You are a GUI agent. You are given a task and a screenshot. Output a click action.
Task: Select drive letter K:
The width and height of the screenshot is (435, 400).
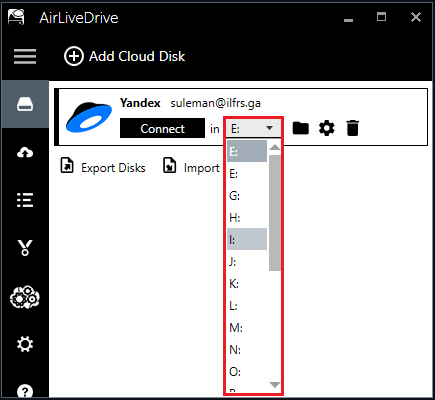[x=247, y=283]
